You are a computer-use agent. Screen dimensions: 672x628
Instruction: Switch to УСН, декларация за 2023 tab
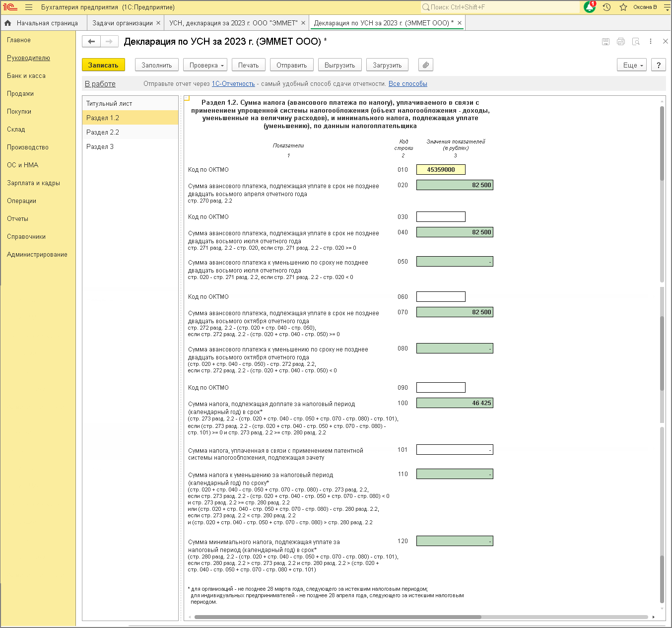(x=233, y=23)
